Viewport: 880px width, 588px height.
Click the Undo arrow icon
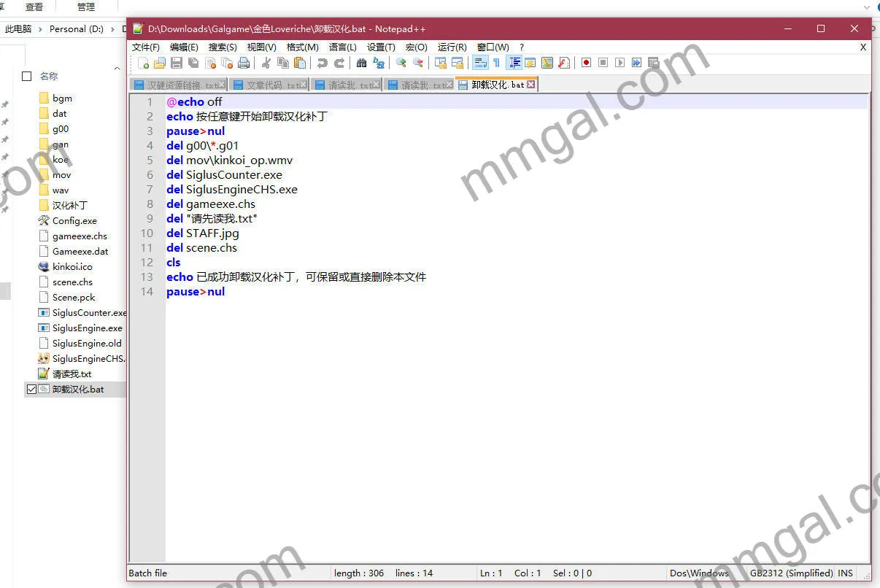tap(322, 63)
